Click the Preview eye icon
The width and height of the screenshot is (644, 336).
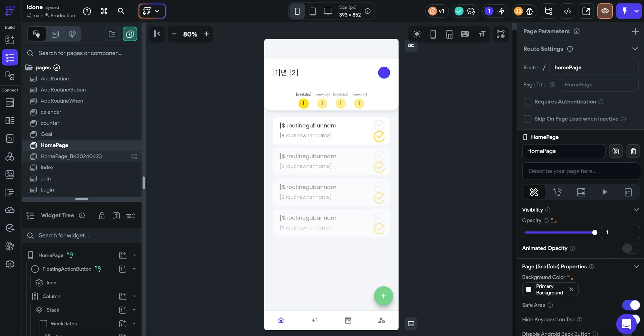[x=605, y=11]
